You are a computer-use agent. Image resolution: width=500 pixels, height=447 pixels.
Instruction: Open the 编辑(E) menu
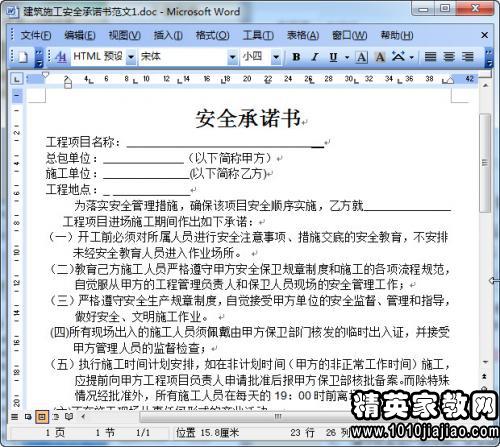click(80, 35)
